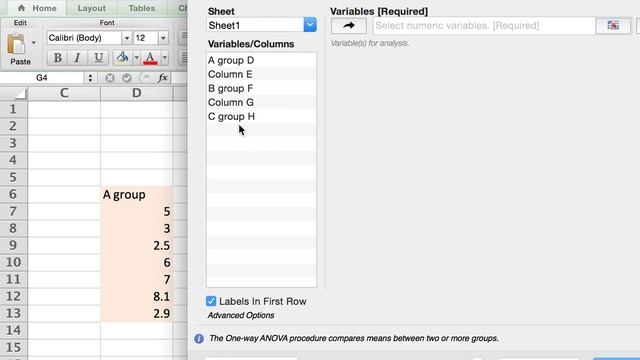
Task: Open the font size dropdown
Action: (163, 38)
